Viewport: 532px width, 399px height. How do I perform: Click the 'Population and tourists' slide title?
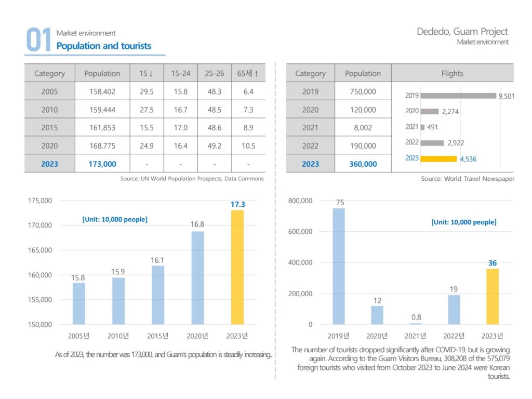pos(104,46)
